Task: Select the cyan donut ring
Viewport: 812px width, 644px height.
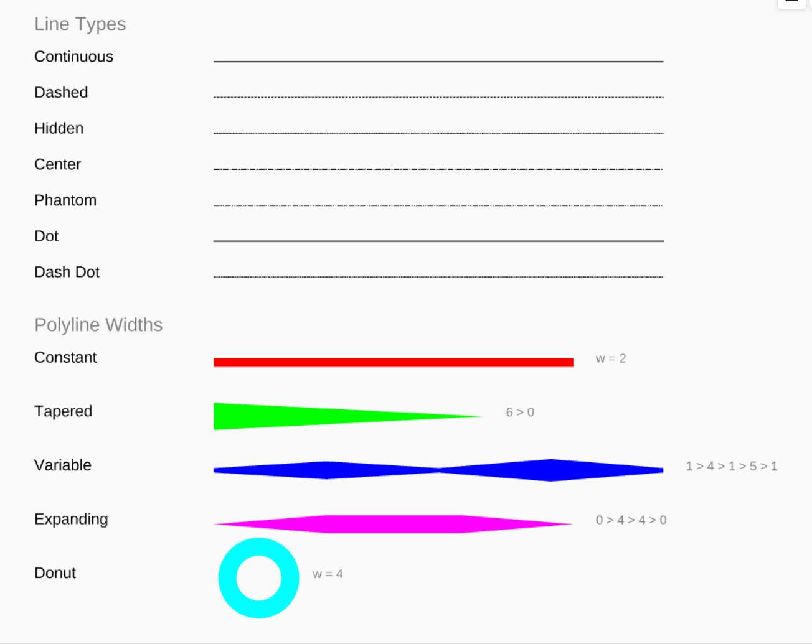Action: [x=258, y=578]
